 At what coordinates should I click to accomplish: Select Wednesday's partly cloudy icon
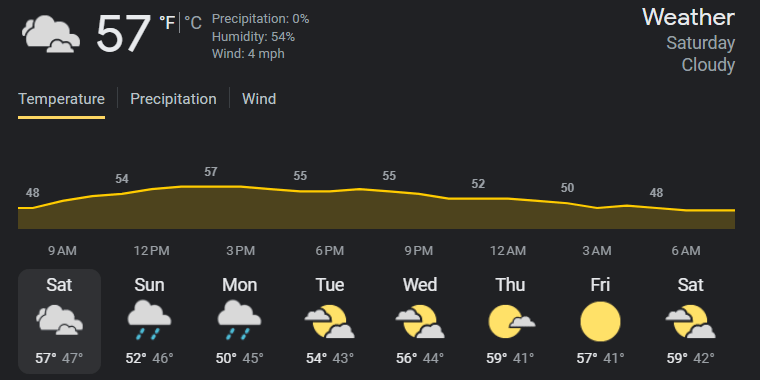pyautogui.click(x=420, y=321)
